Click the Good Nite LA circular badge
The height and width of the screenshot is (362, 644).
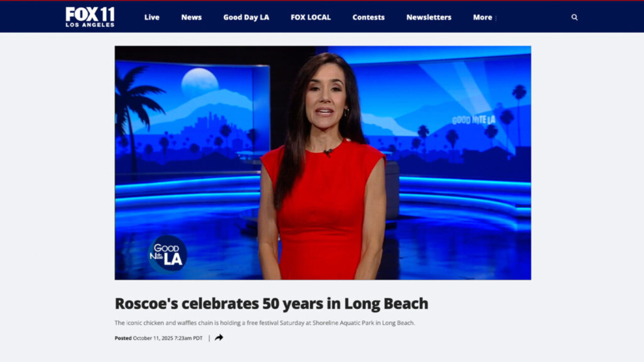(167, 254)
